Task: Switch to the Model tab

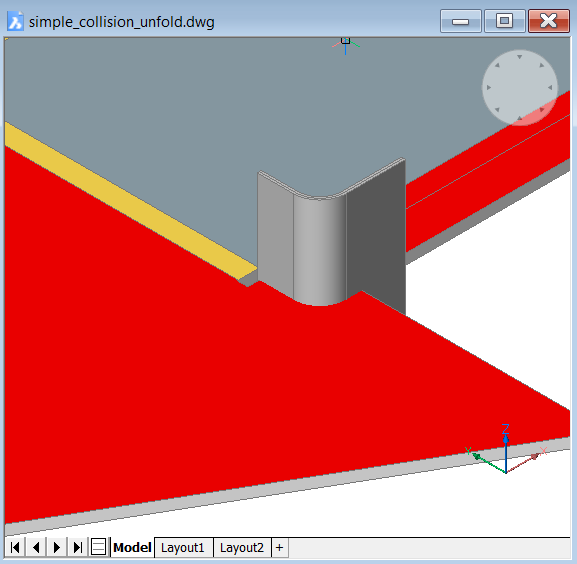Action: tap(132, 547)
